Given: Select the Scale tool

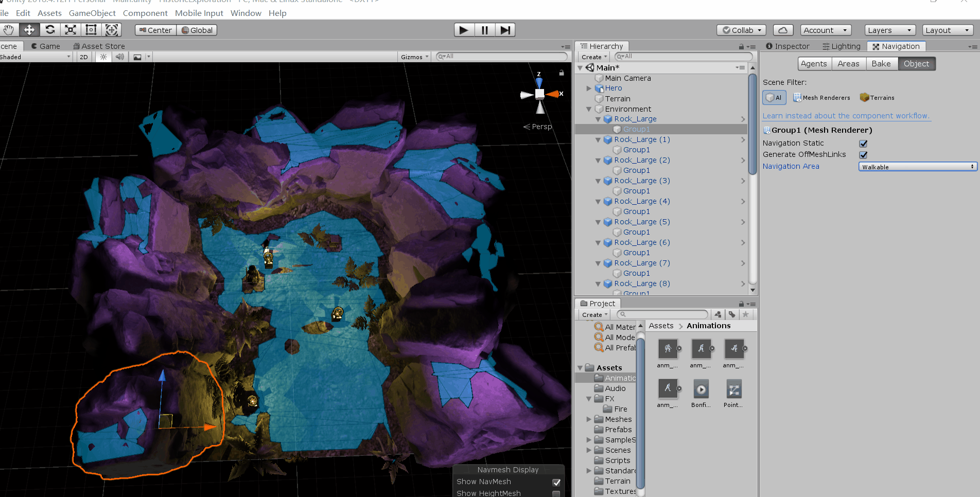Looking at the screenshot, I should point(70,30).
